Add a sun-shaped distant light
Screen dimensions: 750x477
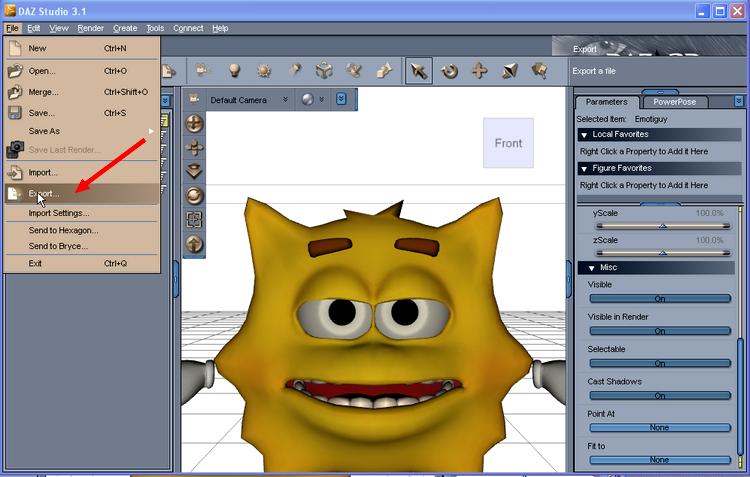[x=264, y=71]
